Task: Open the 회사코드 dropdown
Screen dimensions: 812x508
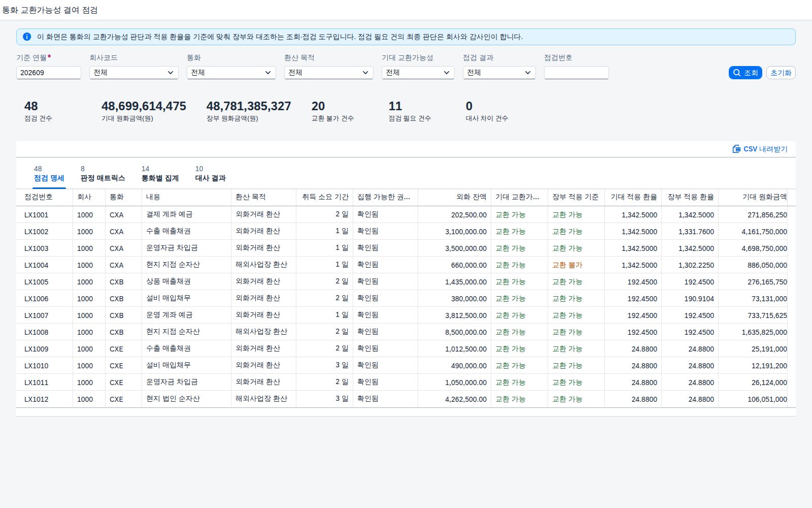Action: [x=134, y=73]
